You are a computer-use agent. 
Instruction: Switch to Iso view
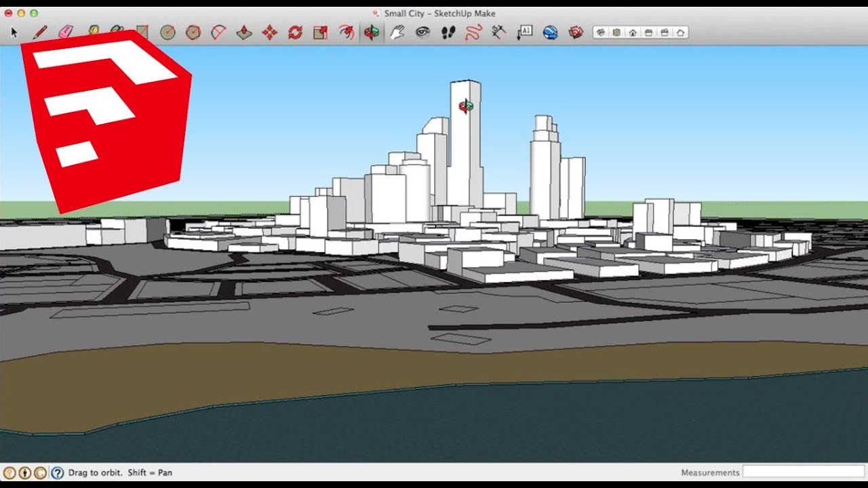point(601,32)
